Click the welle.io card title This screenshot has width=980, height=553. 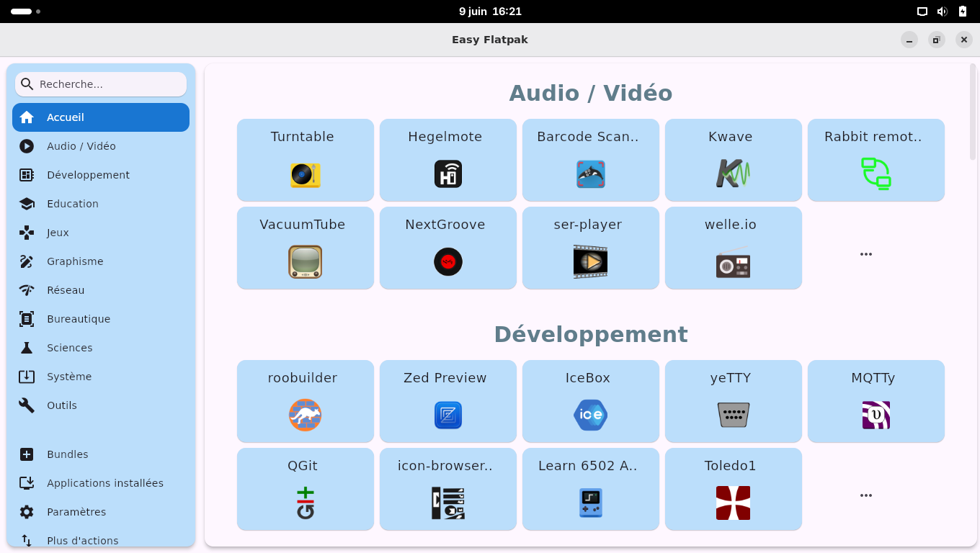tap(731, 225)
